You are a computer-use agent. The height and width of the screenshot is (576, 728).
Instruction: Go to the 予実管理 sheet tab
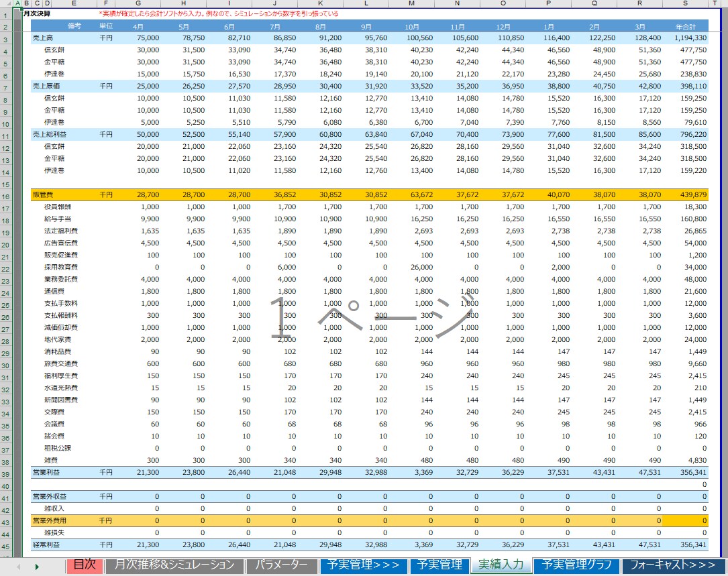coord(439,565)
